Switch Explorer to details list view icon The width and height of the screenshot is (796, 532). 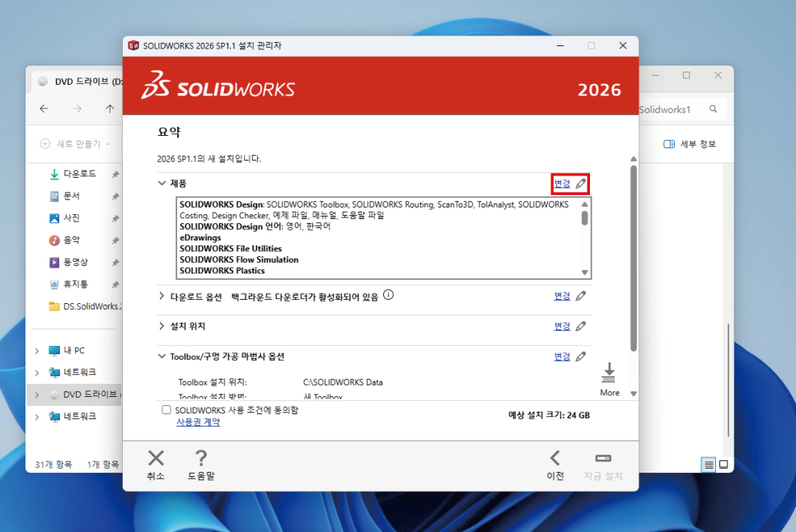(709, 464)
